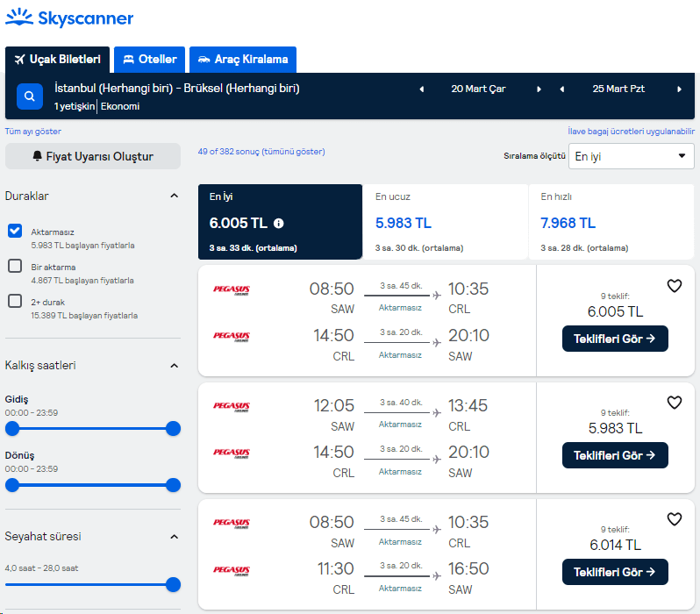Click Fiyat Uyarısı Oluştur button

93,156
